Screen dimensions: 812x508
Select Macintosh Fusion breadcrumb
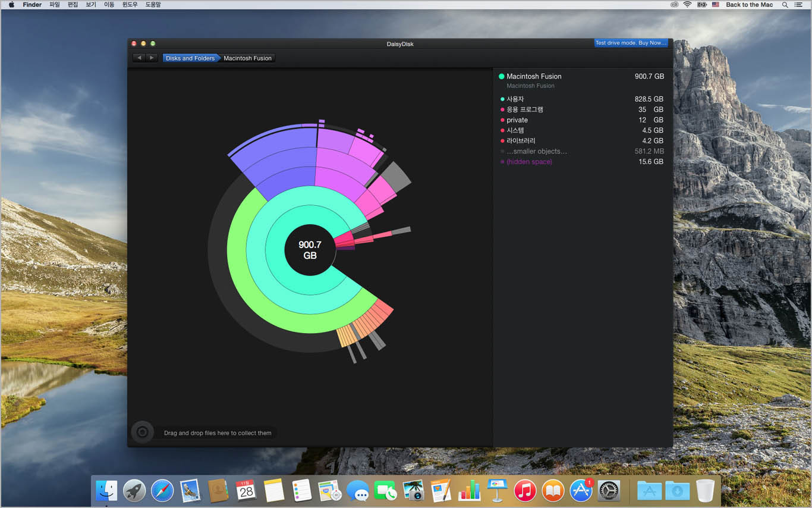(x=247, y=58)
